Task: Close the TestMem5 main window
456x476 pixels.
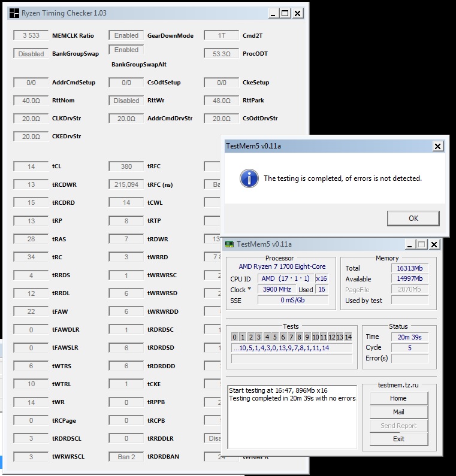Action: (434, 244)
